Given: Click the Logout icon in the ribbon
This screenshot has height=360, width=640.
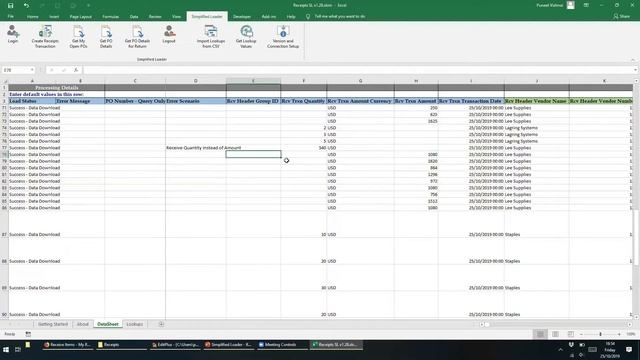Looking at the screenshot, I should 169,34.
